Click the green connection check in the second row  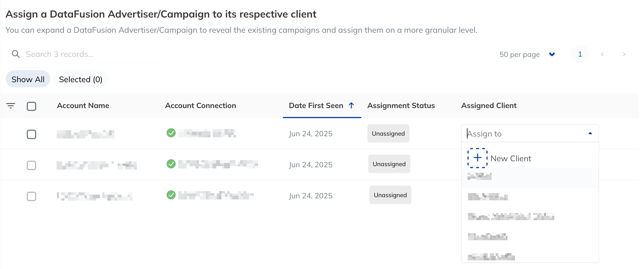[x=171, y=164]
